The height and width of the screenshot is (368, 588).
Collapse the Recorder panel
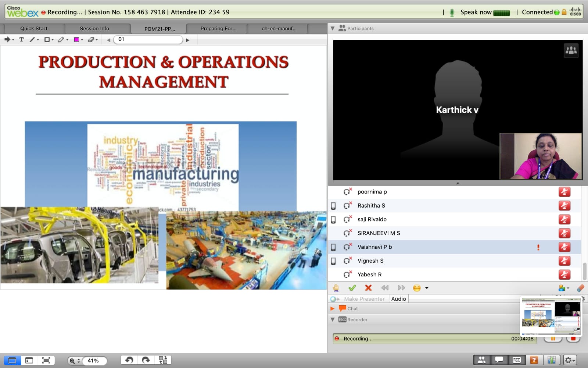(x=333, y=320)
